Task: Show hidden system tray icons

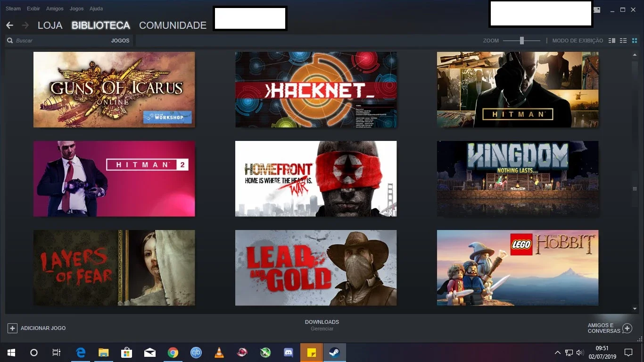Action: pos(557,352)
